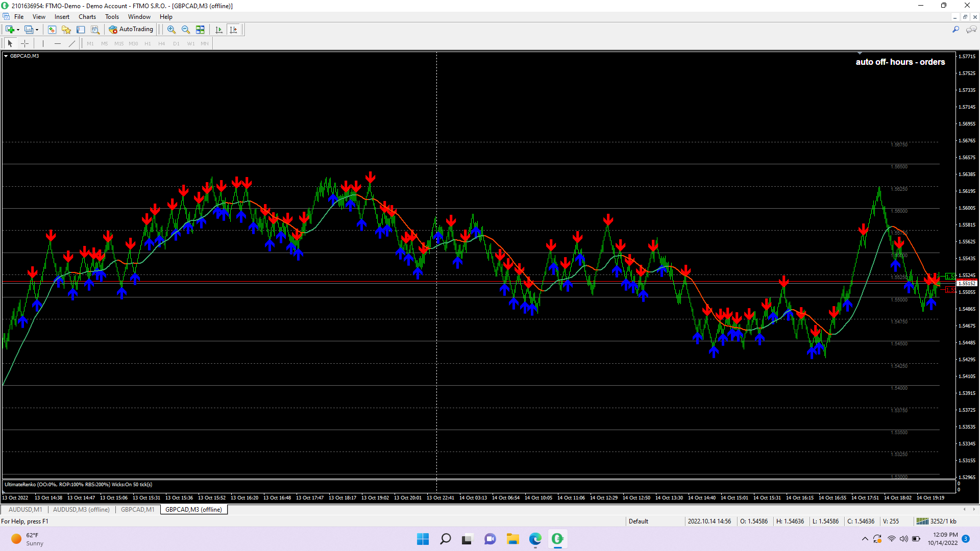Screen dimensions: 980x551
Task: Select the Trendline drawing tool
Action: coord(71,43)
